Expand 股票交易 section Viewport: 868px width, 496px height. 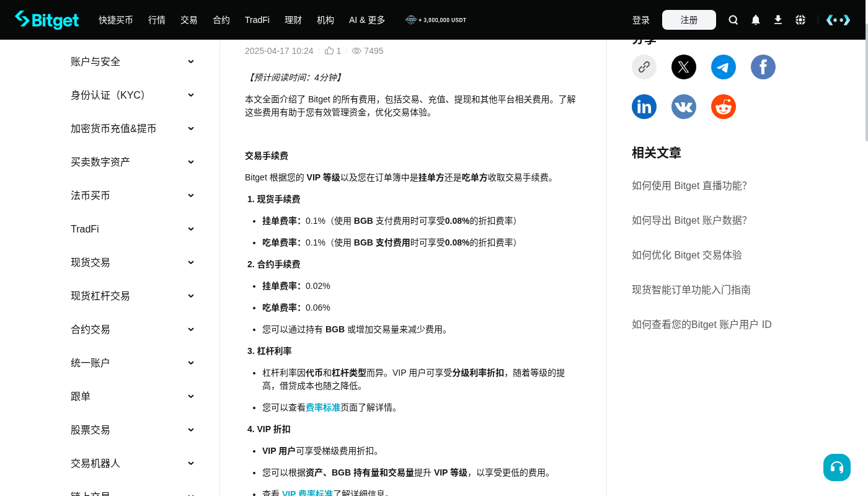coord(133,430)
